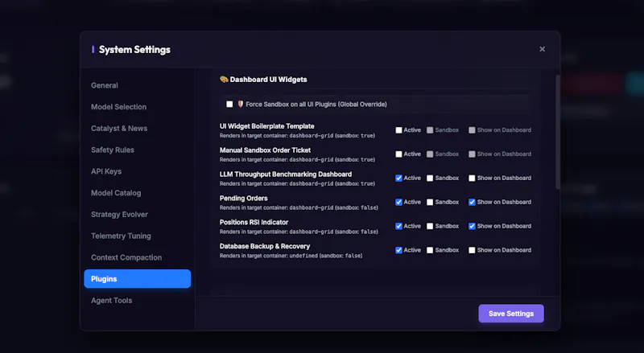Screen dimensions: 644x353
Task: Click the palette icon beside Dashboard UI Widgets
Action: tap(224, 80)
